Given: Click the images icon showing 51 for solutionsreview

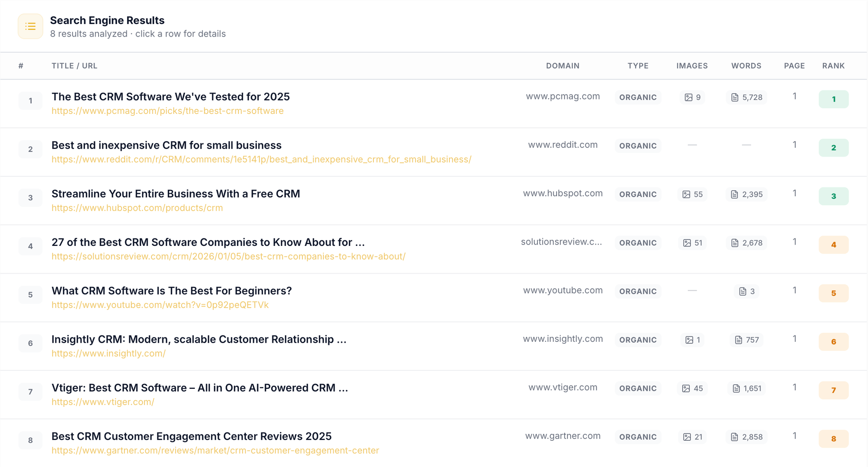Looking at the screenshot, I should tap(687, 243).
